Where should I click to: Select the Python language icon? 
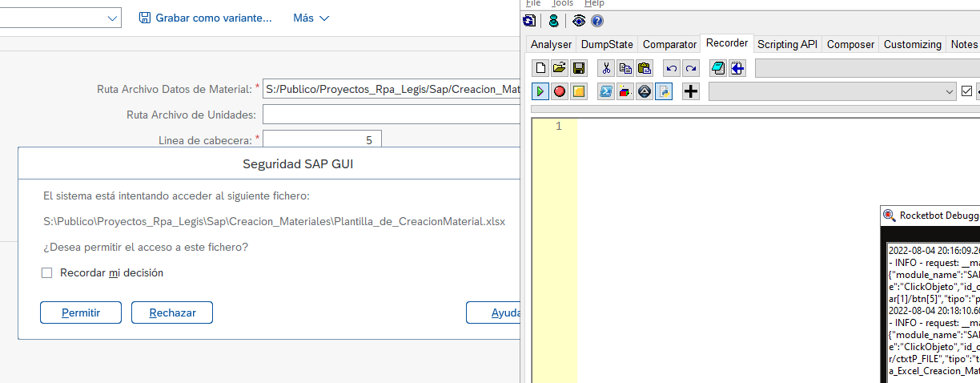coord(664,91)
